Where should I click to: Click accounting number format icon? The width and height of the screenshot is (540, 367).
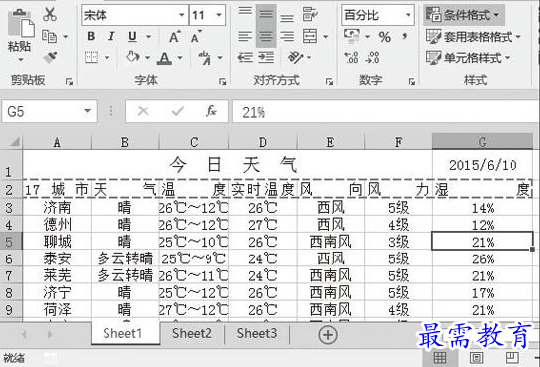[352, 36]
